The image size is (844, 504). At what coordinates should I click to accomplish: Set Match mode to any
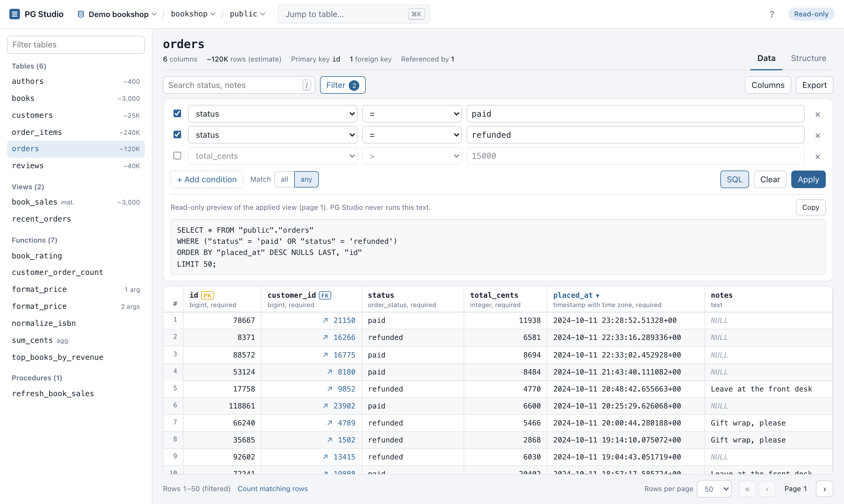pos(306,179)
